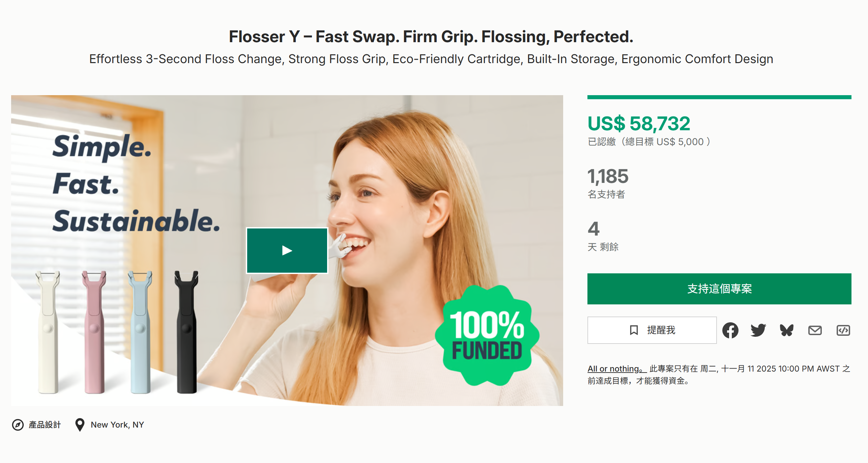The width and height of the screenshot is (868, 463).
Task: Share project on Bluesky butterfly icon
Action: click(x=786, y=330)
